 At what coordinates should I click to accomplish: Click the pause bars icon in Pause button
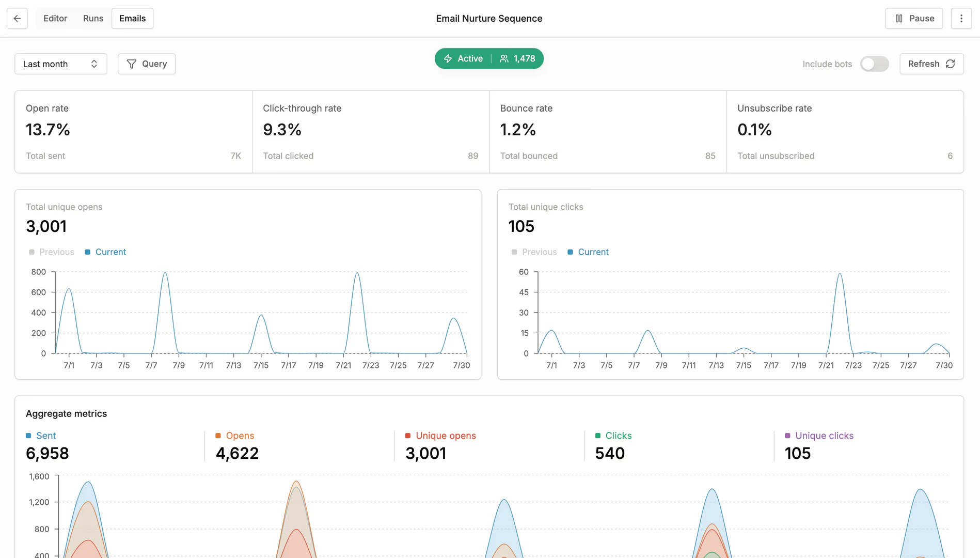click(x=898, y=18)
